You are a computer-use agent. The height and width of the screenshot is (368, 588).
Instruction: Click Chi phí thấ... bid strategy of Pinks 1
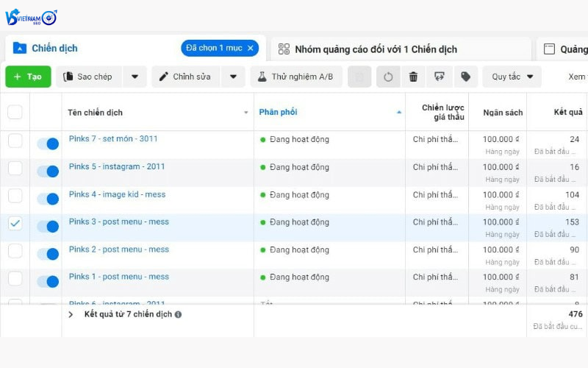pos(435,277)
